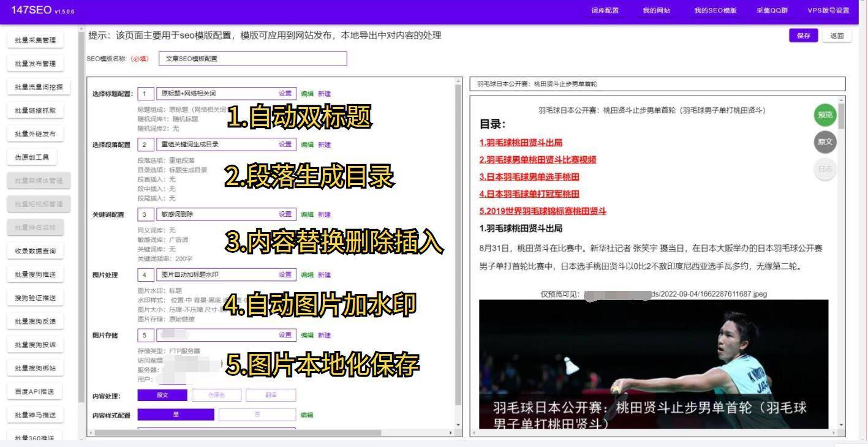The height and width of the screenshot is (447, 868).
Task: Click 新建 link beside 关键词配置
Action: [x=323, y=214]
